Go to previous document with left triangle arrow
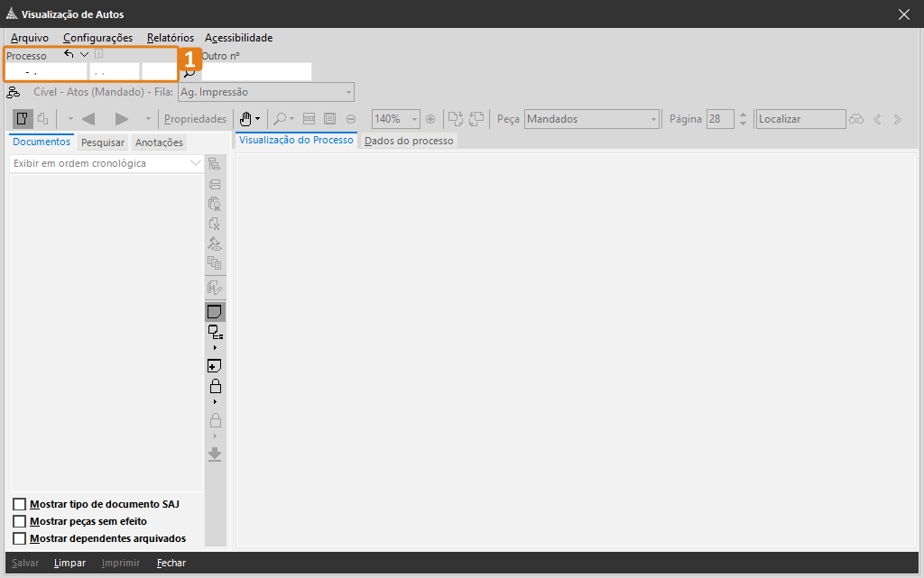The height and width of the screenshot is (578, 924). 89,119
